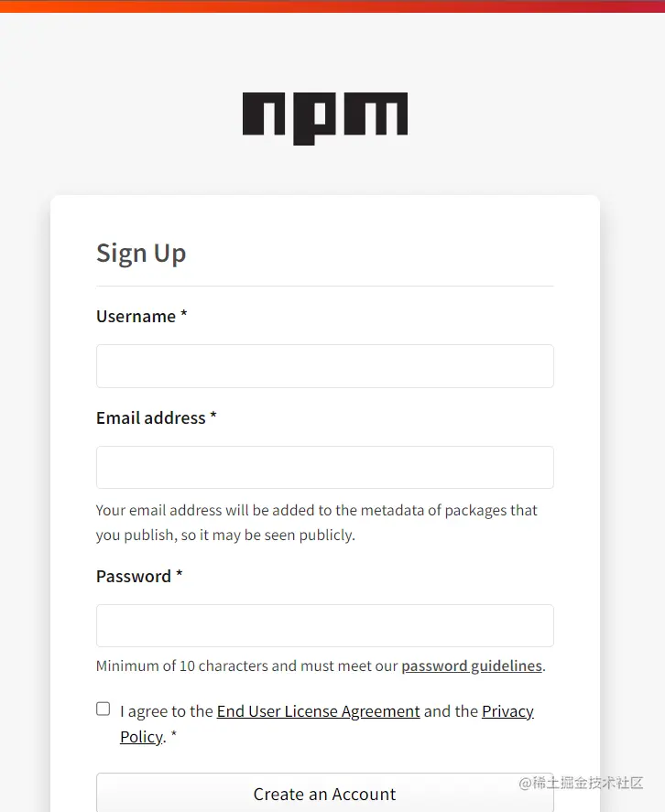Screen dimensions: 665x812
Task: Focus the Password input field
Action: click(325, 625)
